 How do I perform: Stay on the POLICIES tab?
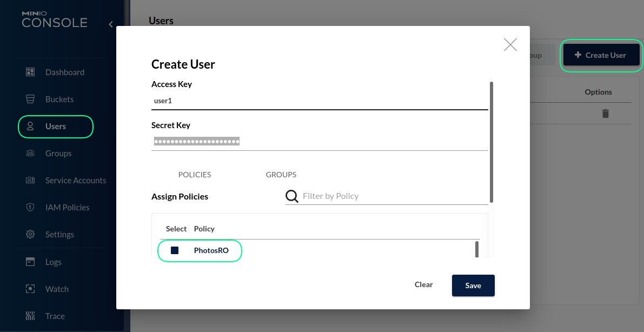[195, 174]
